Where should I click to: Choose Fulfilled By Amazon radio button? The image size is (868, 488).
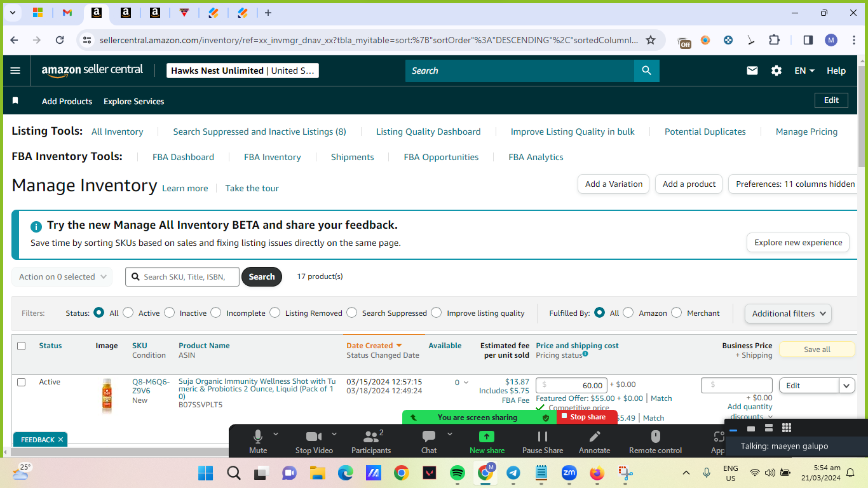(628, 313)
